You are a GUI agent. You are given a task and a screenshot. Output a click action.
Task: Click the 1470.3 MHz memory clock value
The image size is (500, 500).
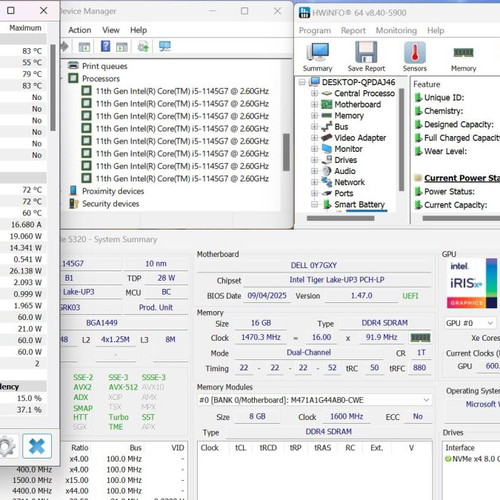pos(261,337)
